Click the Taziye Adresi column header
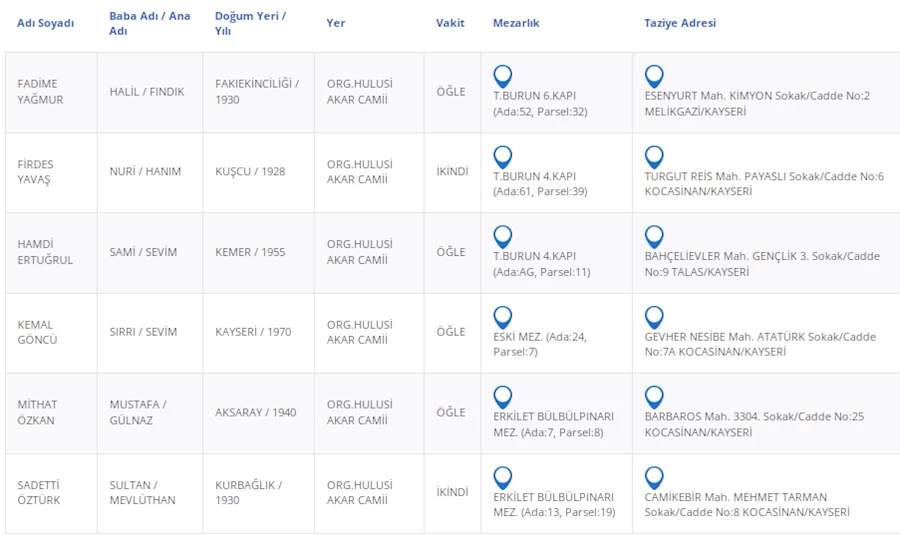This screenshot has width=900, height=535. tap(680, 23)
